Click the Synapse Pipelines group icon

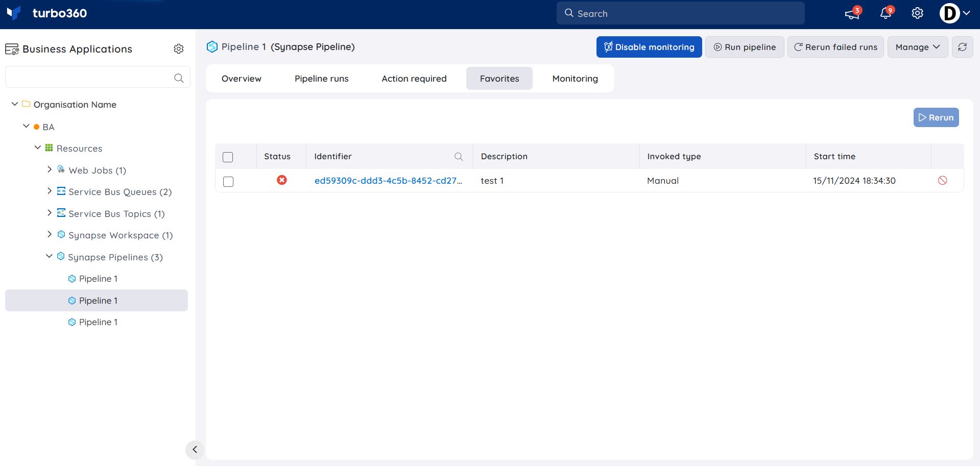coord(61,256)
